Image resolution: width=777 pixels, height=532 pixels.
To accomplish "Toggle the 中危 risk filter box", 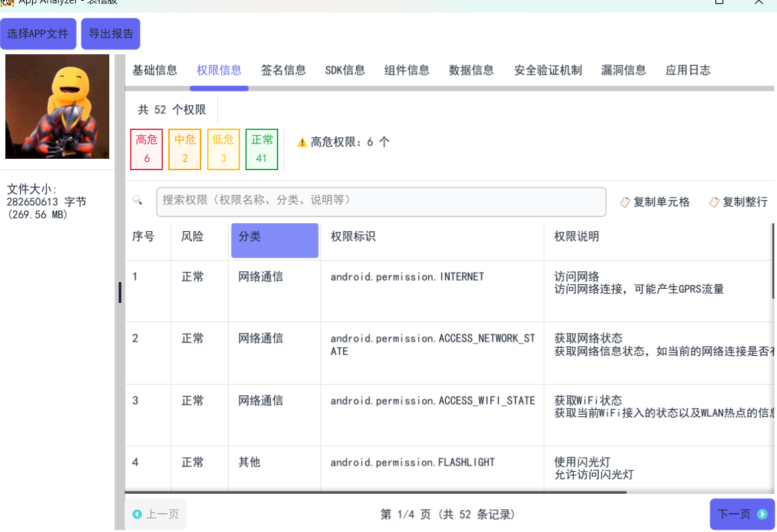I will click(x=185, y=149).
